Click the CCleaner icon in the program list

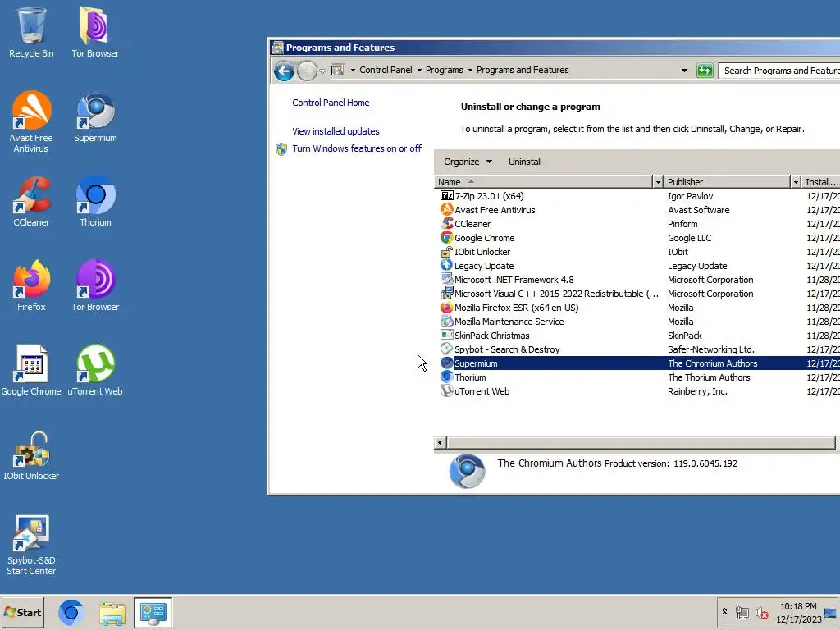point(446,223)
